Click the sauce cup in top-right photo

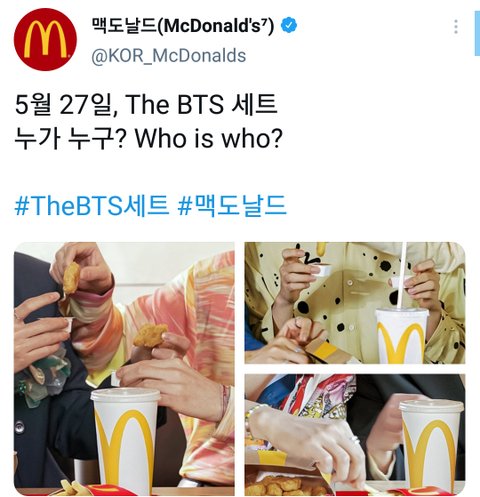[x=321, y=269]
